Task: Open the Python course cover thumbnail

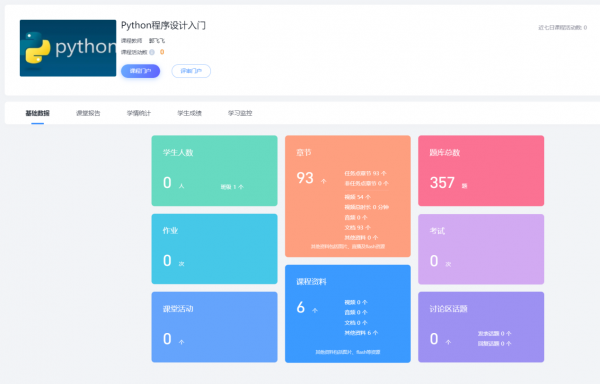Action: click(x=68, y=48)
